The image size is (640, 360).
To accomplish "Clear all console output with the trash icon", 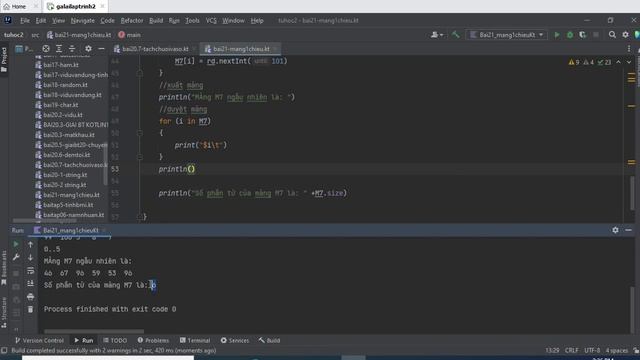I will coord(30,309).
